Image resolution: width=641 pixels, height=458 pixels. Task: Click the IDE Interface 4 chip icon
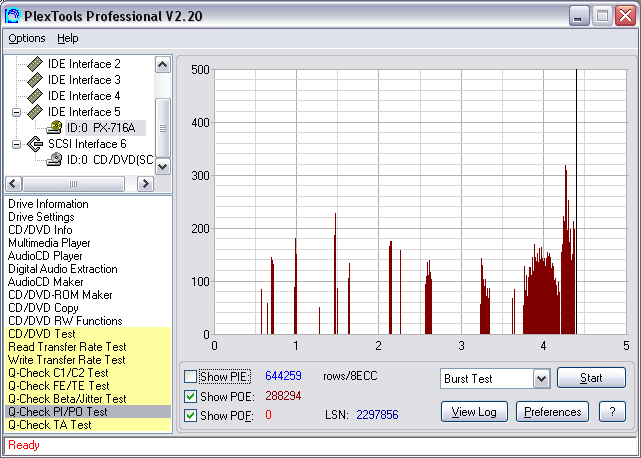pos(35,96)
